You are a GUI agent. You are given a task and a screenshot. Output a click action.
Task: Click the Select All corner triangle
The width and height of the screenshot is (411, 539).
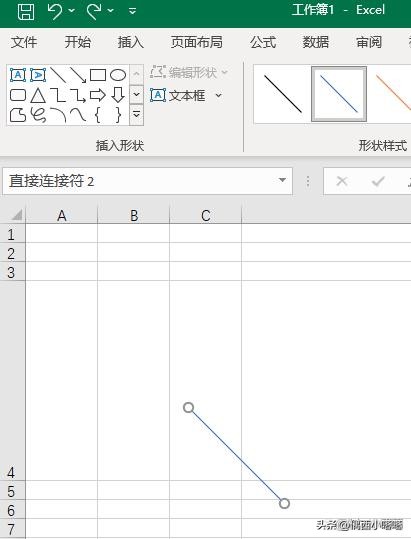pyautogui.click(x=17, y=215)
